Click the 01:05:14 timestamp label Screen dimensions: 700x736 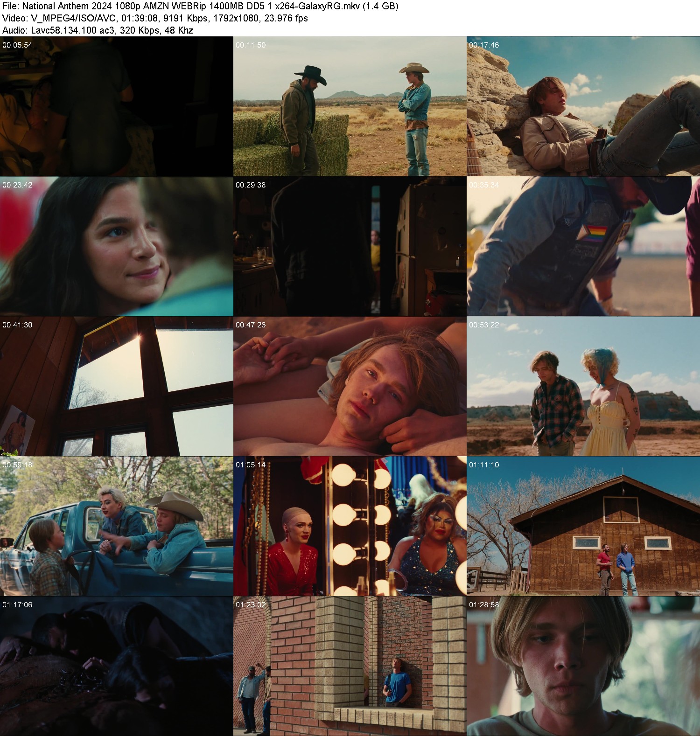[251, 465]
